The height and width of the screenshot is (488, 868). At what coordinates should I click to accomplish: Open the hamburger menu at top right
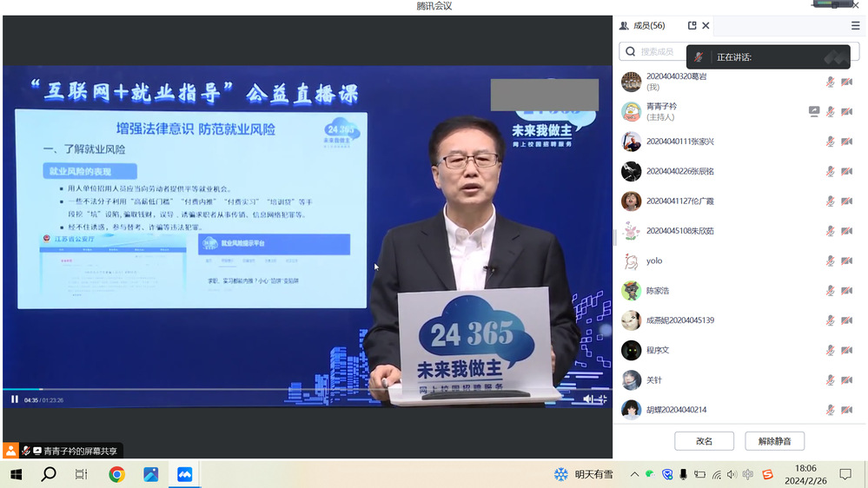coord(855,26)
